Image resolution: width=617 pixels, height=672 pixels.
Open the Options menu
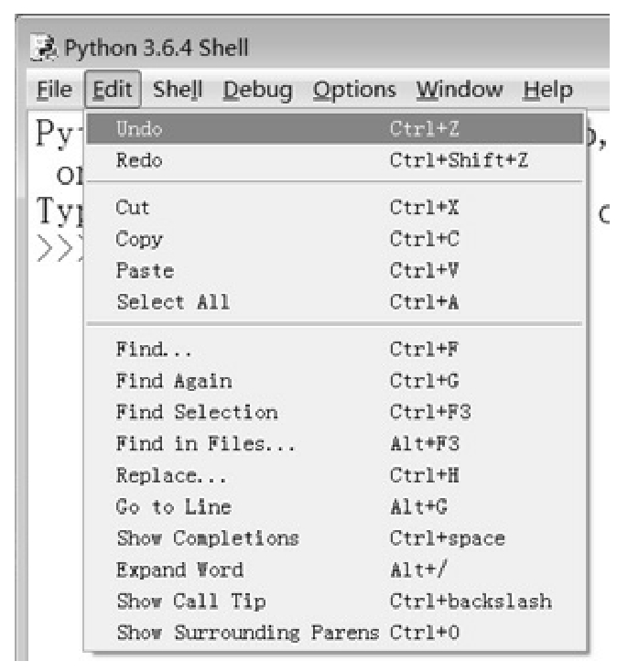[354, 90]
